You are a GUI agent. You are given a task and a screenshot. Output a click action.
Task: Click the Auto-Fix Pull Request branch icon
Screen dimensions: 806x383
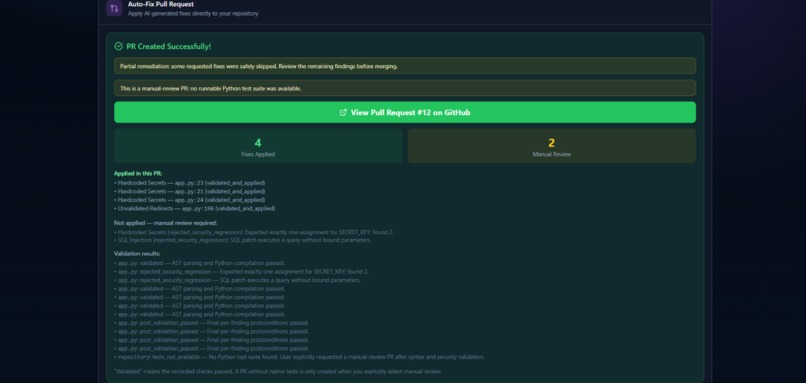(114, 8)
